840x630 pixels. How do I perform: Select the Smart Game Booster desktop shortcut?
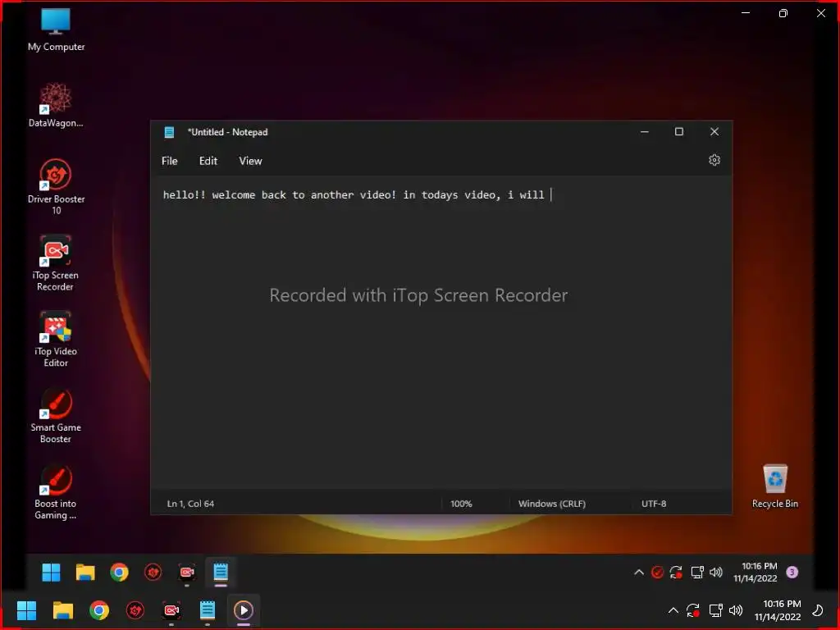click(56, 415)
